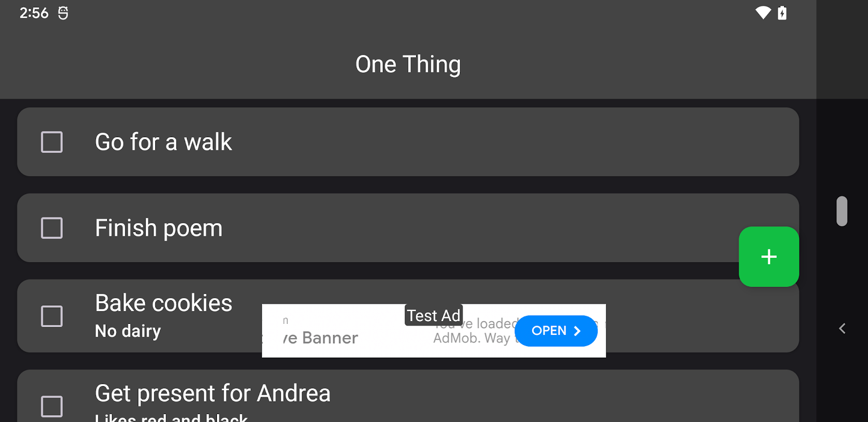Open the Go for a walk task
Image resolution: width=868 pixels, height=422 pixels.
click(163, 142)
